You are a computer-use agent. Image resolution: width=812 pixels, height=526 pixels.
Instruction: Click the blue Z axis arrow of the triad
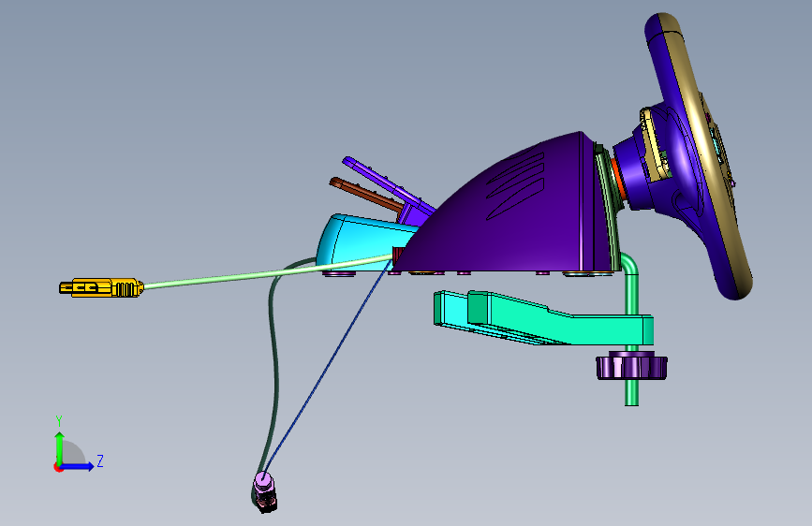(79, 466)
